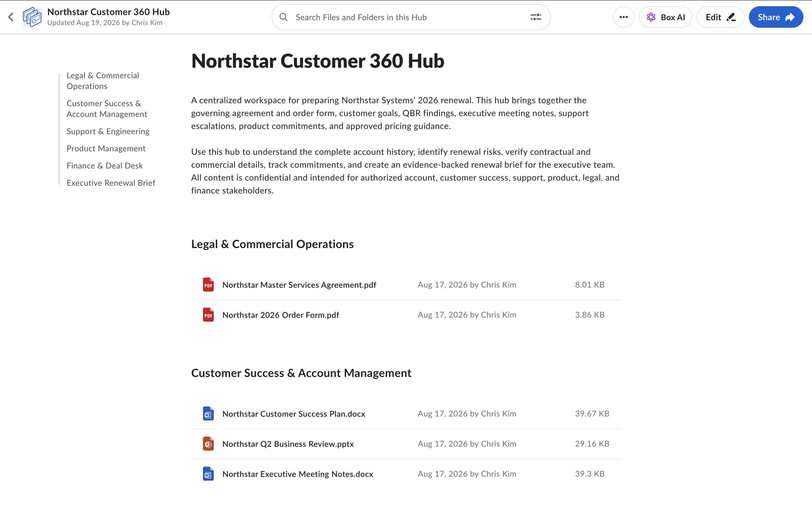
Task: Click the Northstar hub logo icon
Action: (32, 17)
